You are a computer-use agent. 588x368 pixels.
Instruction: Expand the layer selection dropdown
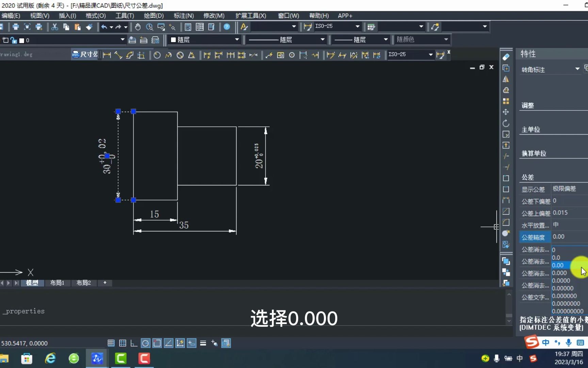122,40
